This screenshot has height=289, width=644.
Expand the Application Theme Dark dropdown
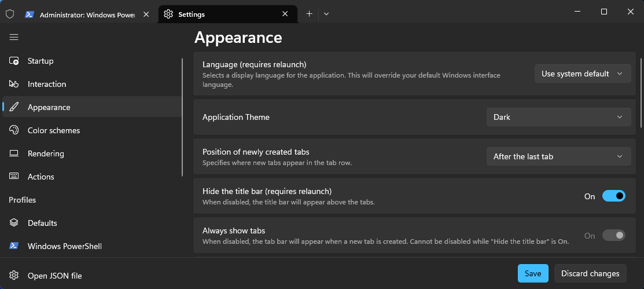point(558,117)
